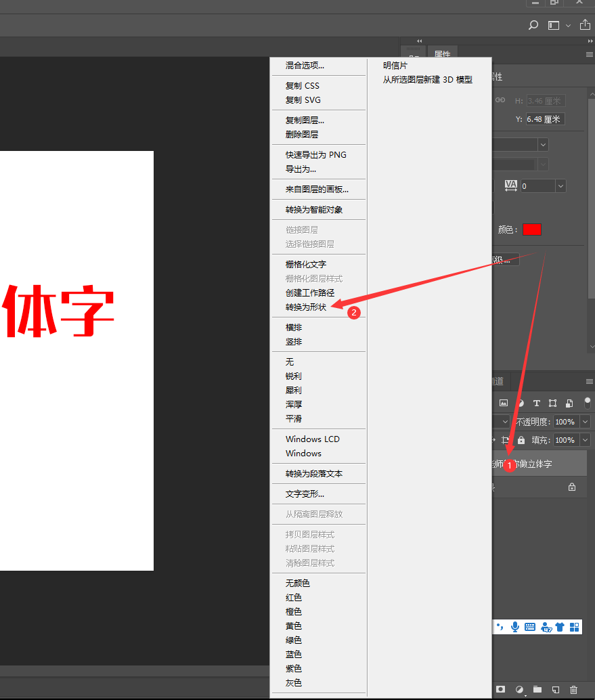Toggle the lock all padlock icon
595x700 pixels.
pyautogui.click(x=521, y=440)
